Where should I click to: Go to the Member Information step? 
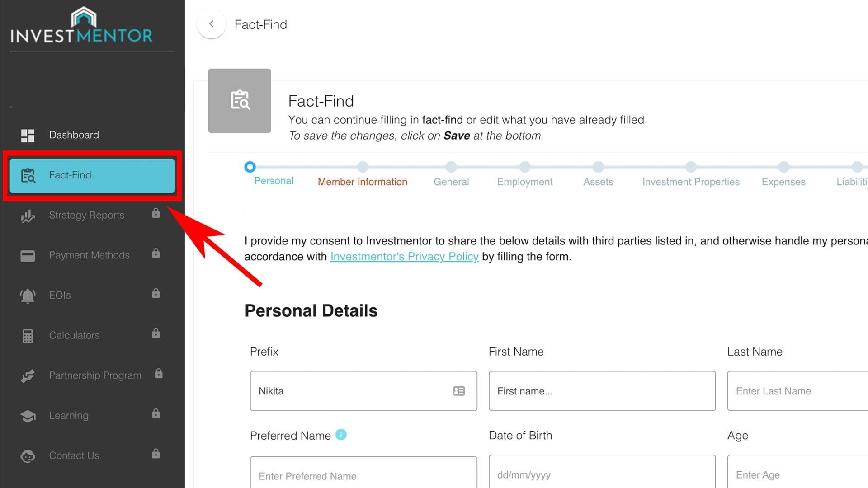[362, 182]
